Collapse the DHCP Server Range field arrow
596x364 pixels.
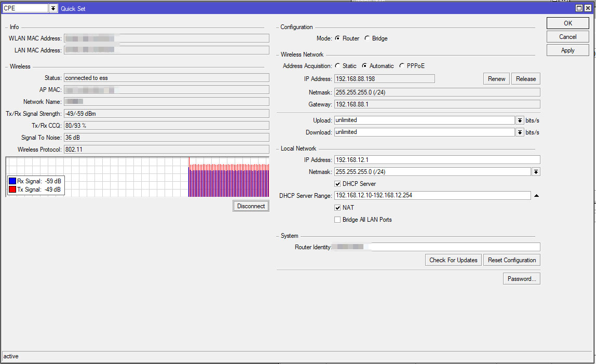pyautogui.click(x=536, y=196)
